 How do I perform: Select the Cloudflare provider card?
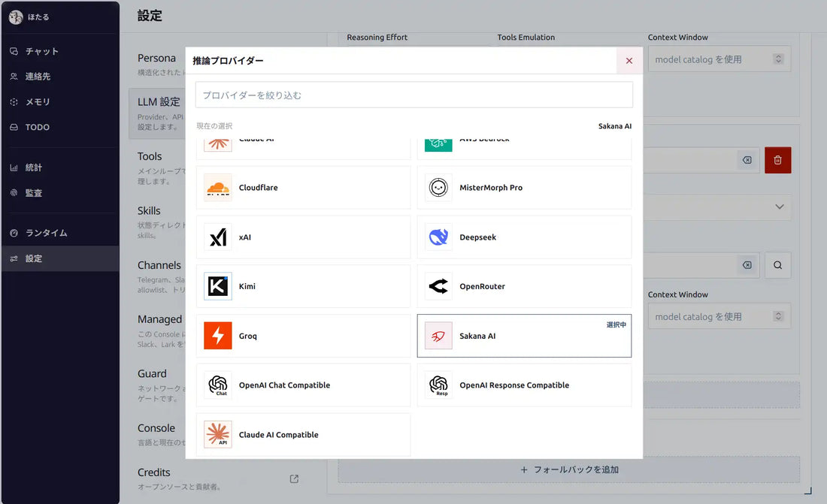point(303,188)
